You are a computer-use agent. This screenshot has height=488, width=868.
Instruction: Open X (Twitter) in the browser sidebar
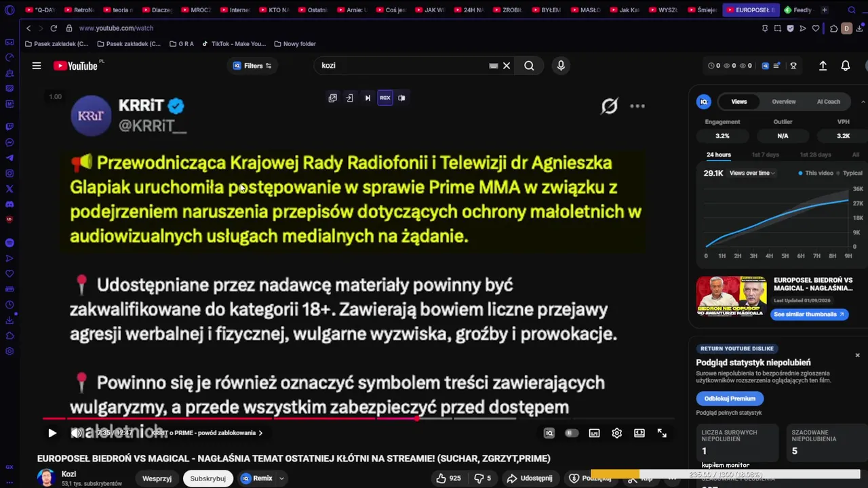[x=9, y=189]
